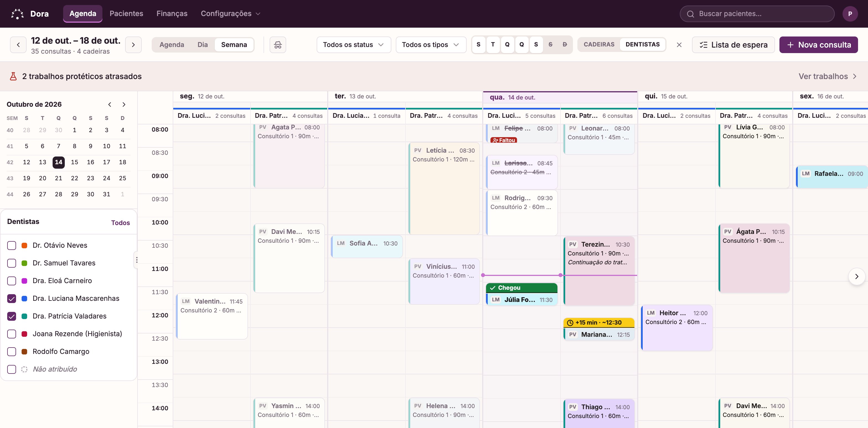Click the +15 min delay badge on Mariana
The width and height of the screenshot is (868, 428).
598,322
